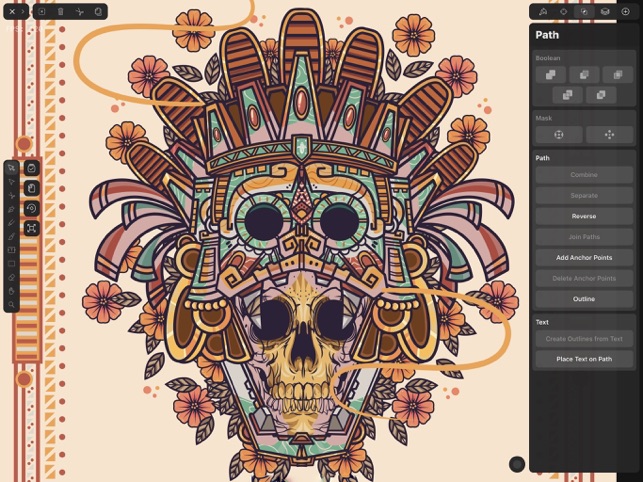Click the forward chevron next to the X
The height and width of the screenshot is (482, 643).
23,11
